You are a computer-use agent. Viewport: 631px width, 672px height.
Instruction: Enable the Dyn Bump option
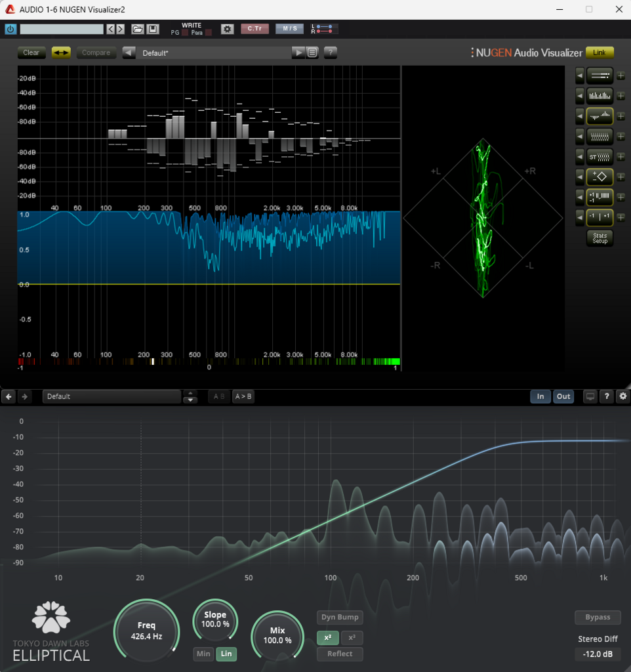point(340,617)
